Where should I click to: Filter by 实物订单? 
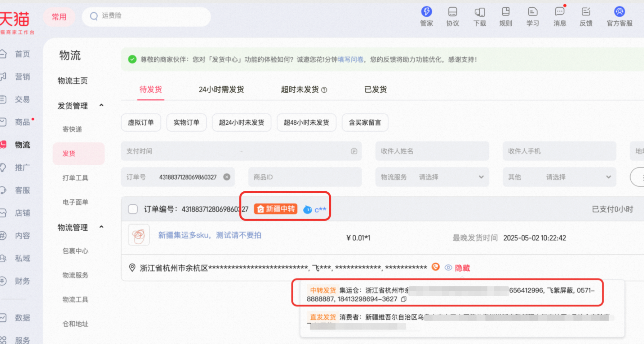point(186,123)
